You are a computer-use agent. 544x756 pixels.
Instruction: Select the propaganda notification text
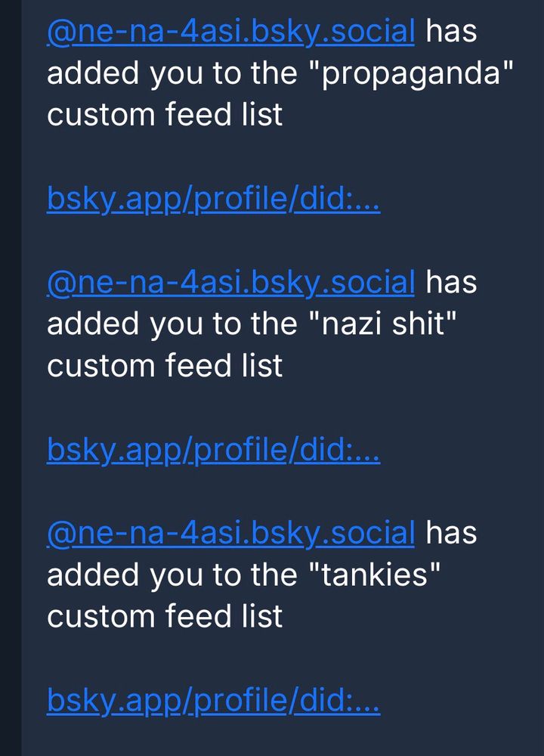[x=227, y=73]
